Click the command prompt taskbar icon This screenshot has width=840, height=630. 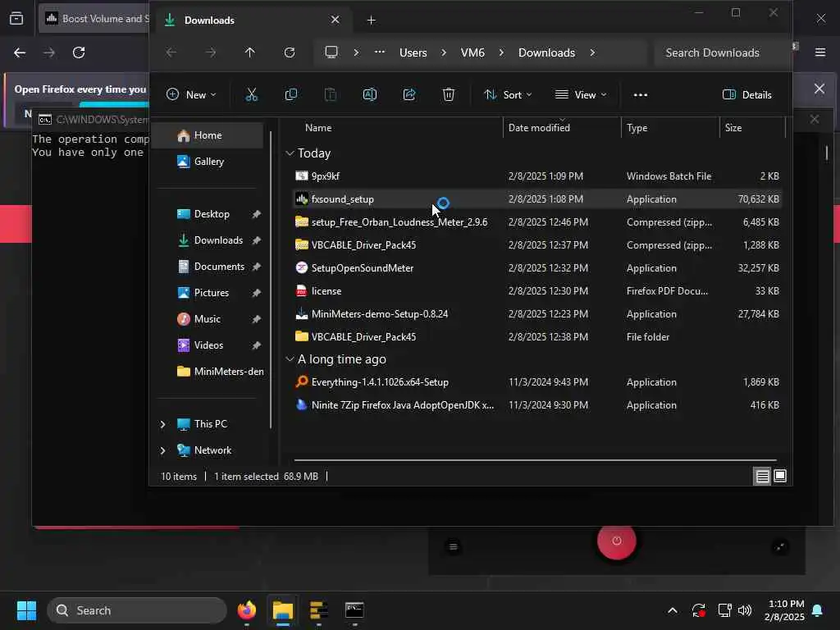tap(354, 610)
